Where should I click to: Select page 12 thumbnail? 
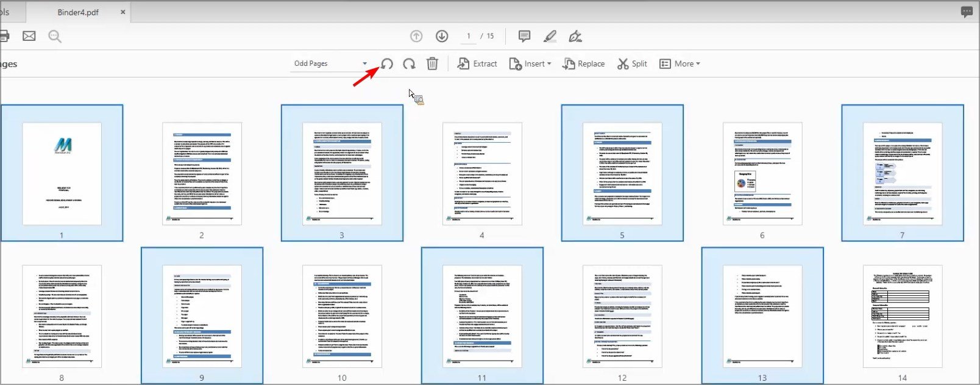pos(622,317)
